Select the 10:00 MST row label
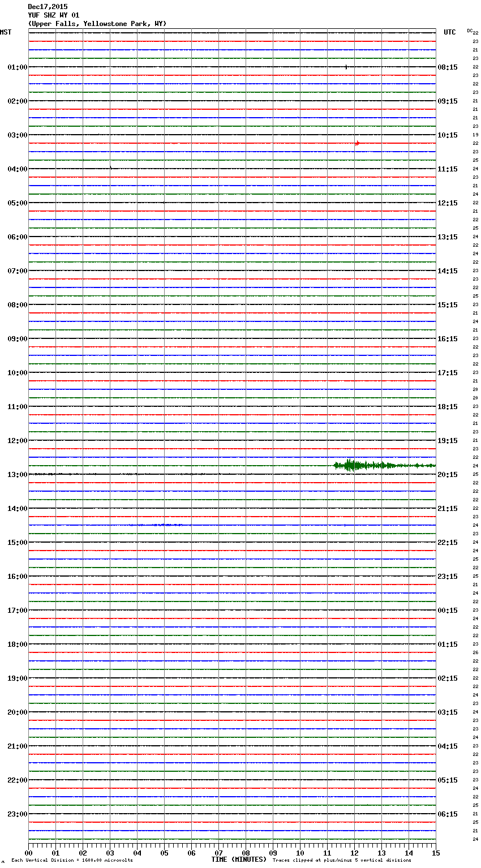Image resolution: width=481 pixels, height=868 pixels. [17, 373]
